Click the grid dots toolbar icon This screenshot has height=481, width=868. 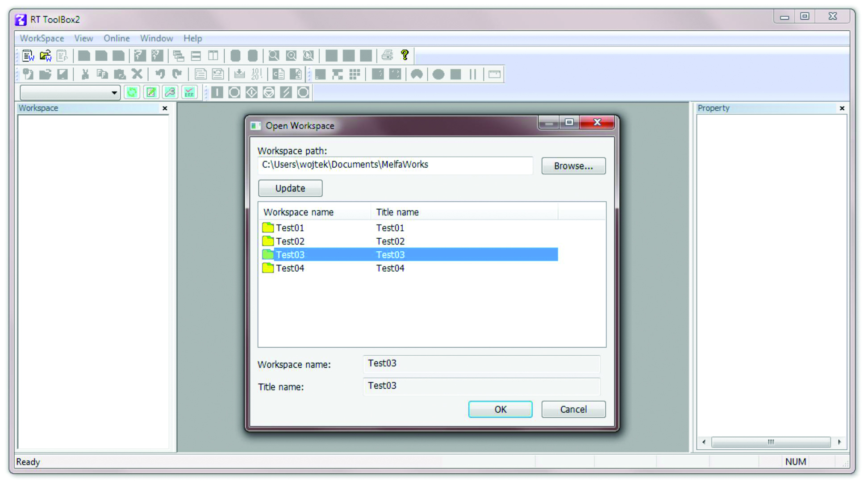tap(355, 74)
